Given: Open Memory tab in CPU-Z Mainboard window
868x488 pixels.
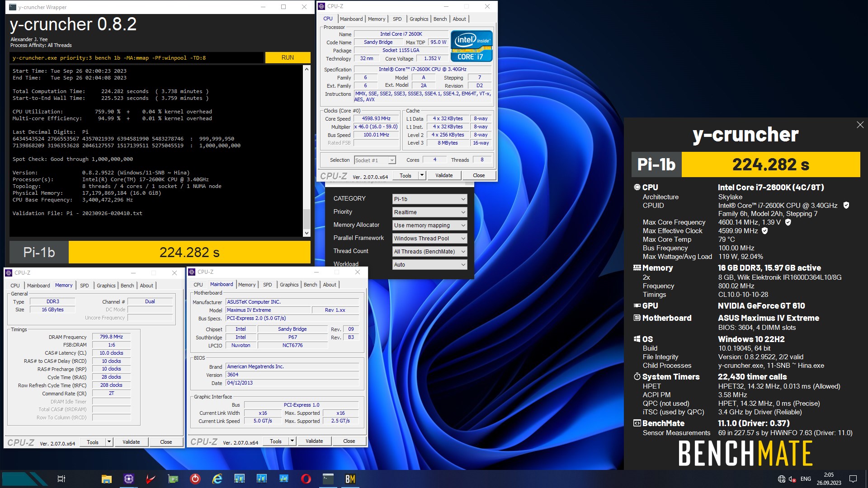Looking at the screenshot, I should point(247,285).
